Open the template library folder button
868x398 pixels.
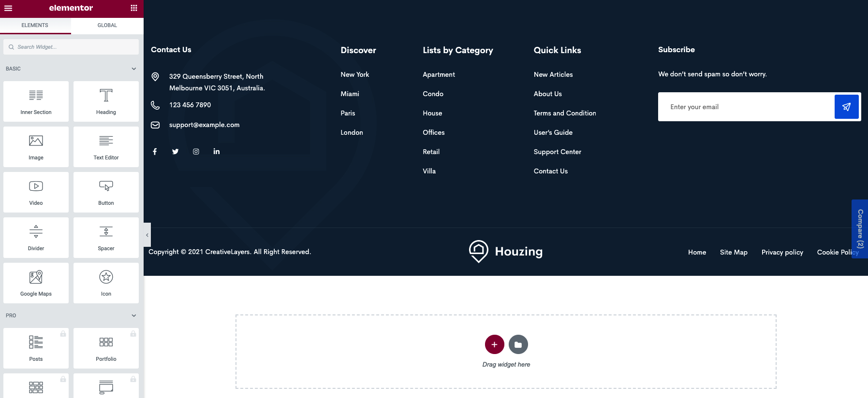[x=518, y=344]
